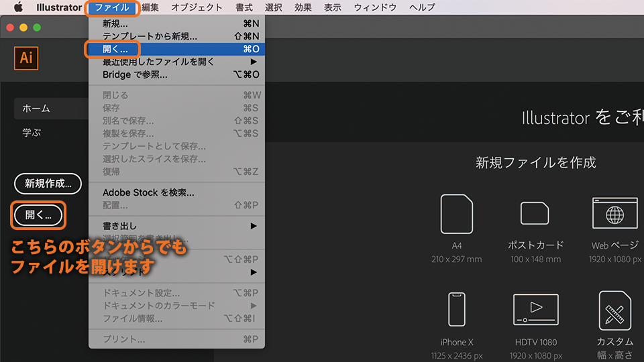
Task: Select the 学ぶ sidebar tab
Action: click(x=32, y=133)
